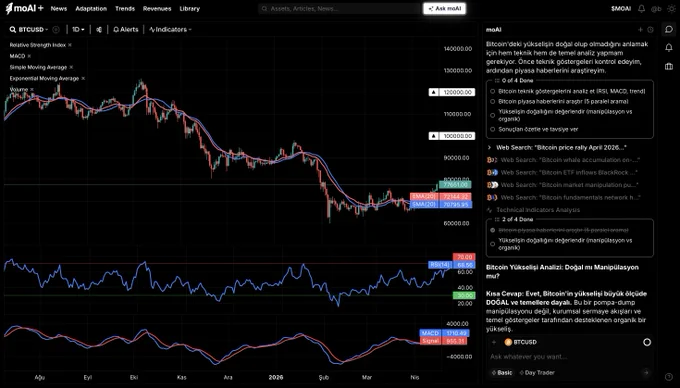
Task: Open the portfolio briefcase sidebar icon
Action: tap(669, 66)
